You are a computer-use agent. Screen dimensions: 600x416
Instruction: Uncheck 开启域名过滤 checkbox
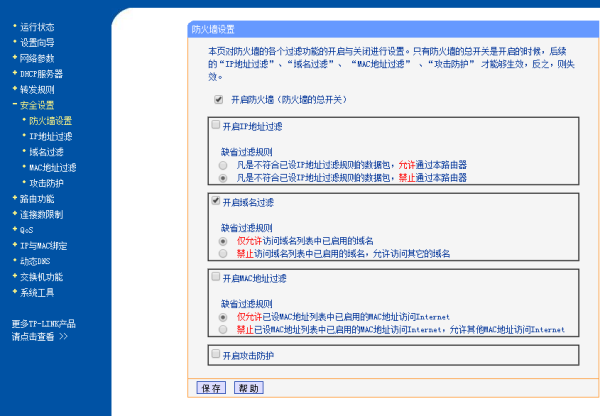(216, 201)
